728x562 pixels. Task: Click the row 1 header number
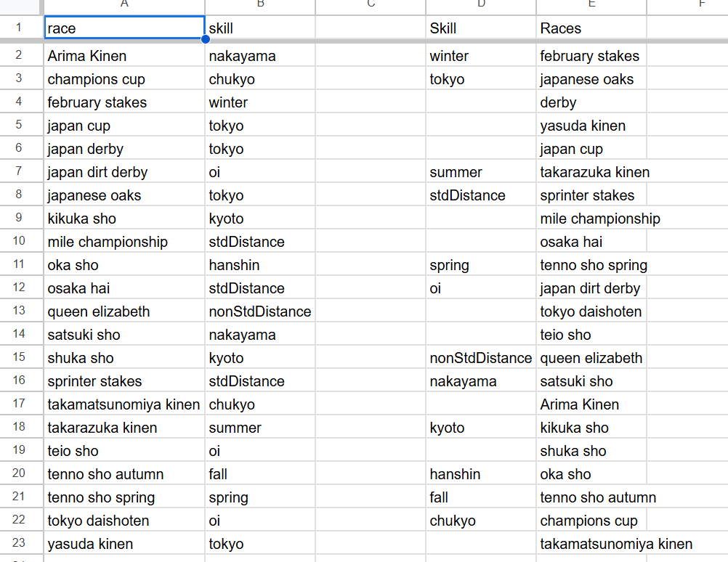pos(21,28)
